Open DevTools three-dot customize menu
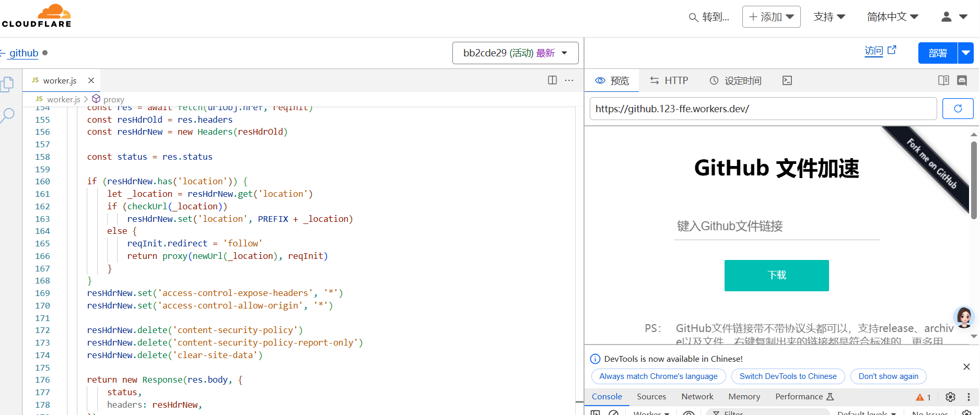 coord(969,397)
